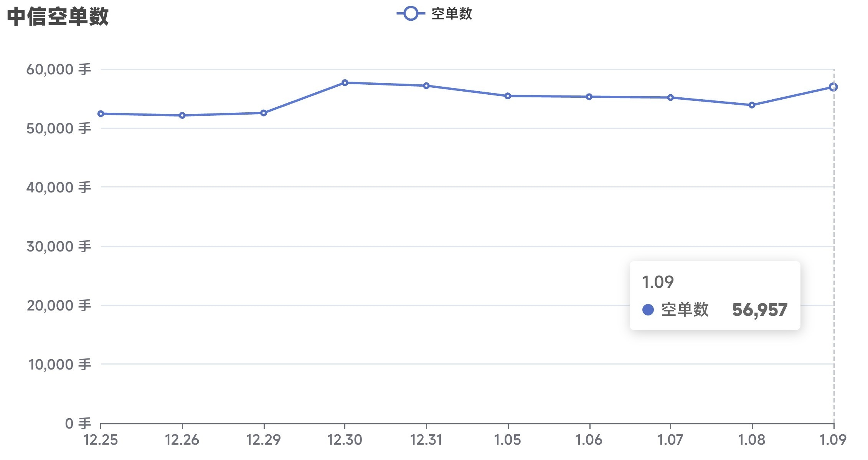Click the 1.09 x-axis label

tap(833, 440)
